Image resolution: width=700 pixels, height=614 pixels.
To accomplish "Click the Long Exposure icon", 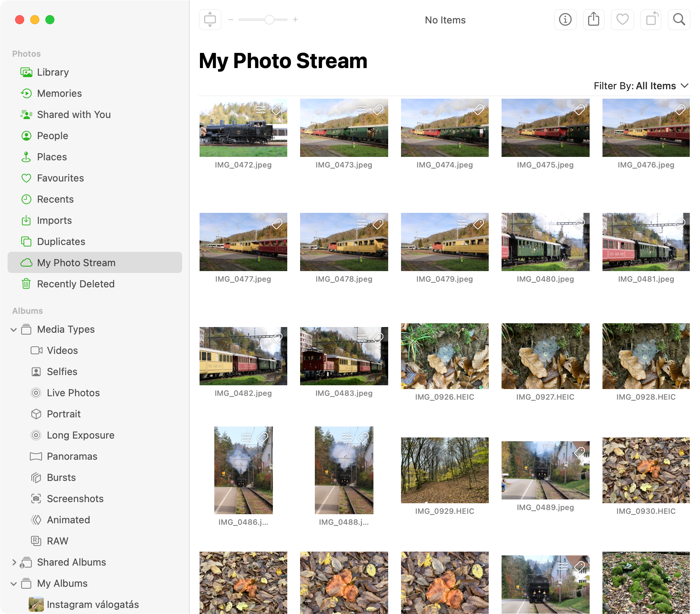I will pos(36,435).
